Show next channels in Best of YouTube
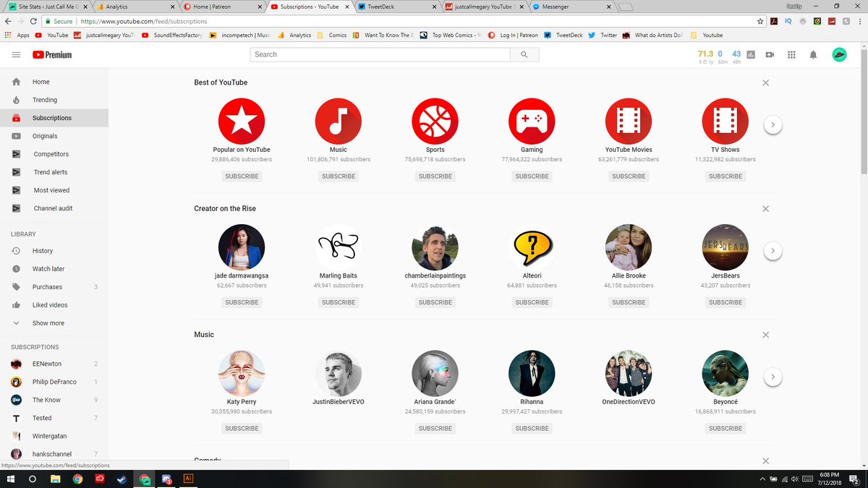The height and width of the screenshot is (488, 868). click(773, 125)
